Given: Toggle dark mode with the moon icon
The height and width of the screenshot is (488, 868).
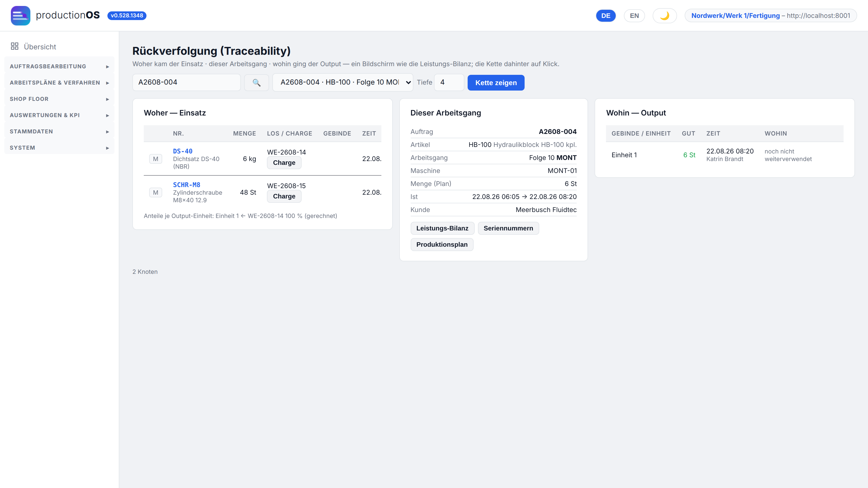Looking at the screenshot, I should pyautogui.click(x=665, y=15).
